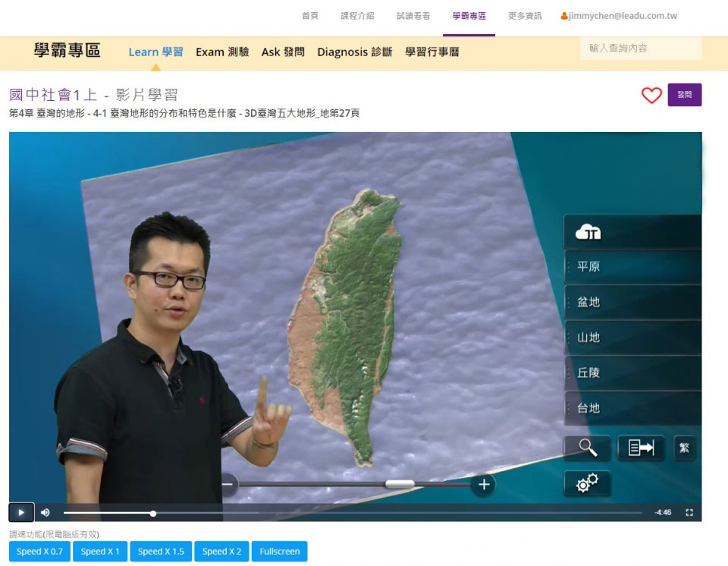Image resolution: width=728 pixels, height=566 pixels.
Task: Click the purple 發問 button
Action: 684,95
